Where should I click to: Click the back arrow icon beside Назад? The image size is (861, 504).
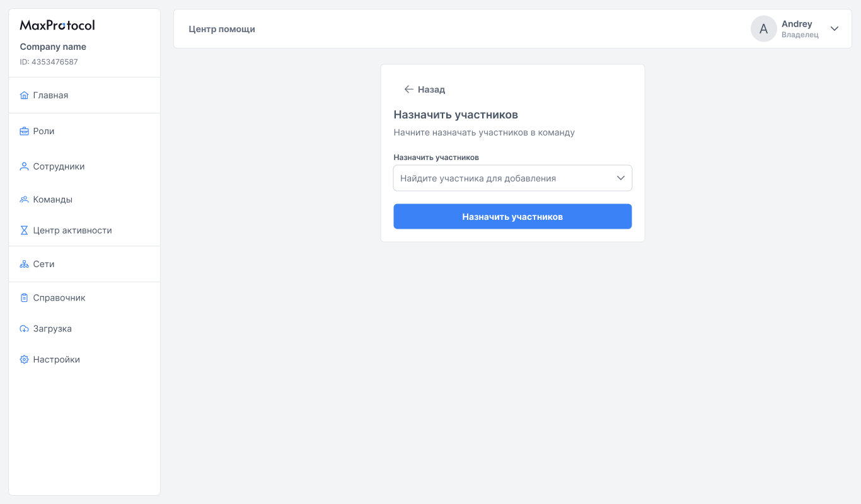click(x=408, y=89)
